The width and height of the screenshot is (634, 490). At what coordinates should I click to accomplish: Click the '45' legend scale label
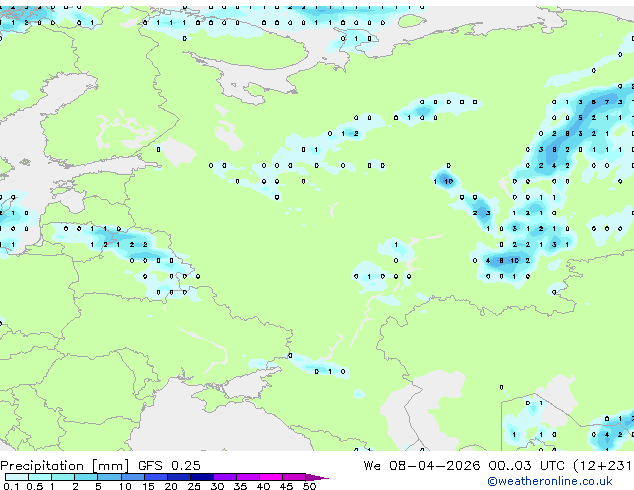coord(286,486)
